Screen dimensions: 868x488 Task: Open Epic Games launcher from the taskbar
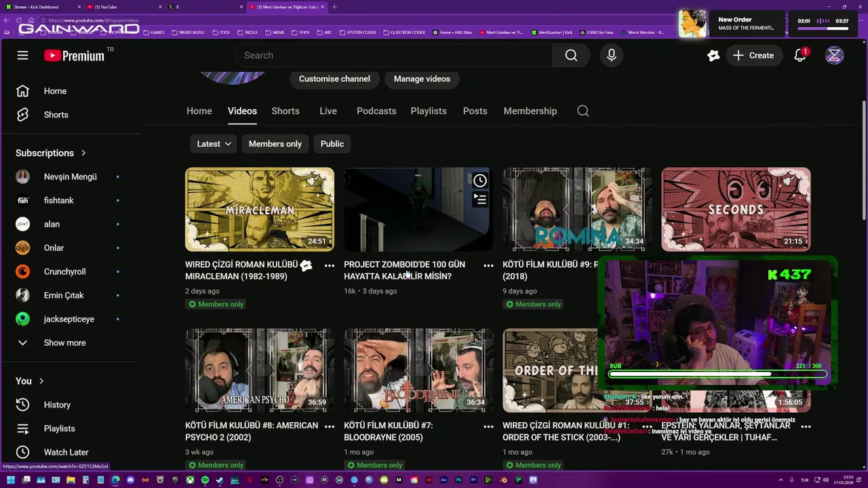coord(175,480)
